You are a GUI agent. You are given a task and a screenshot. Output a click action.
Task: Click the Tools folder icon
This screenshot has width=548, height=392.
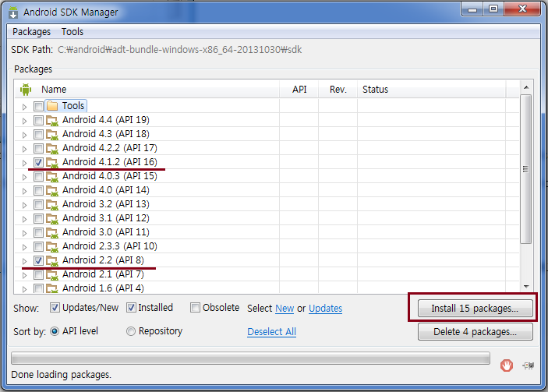tap(52, 106)
